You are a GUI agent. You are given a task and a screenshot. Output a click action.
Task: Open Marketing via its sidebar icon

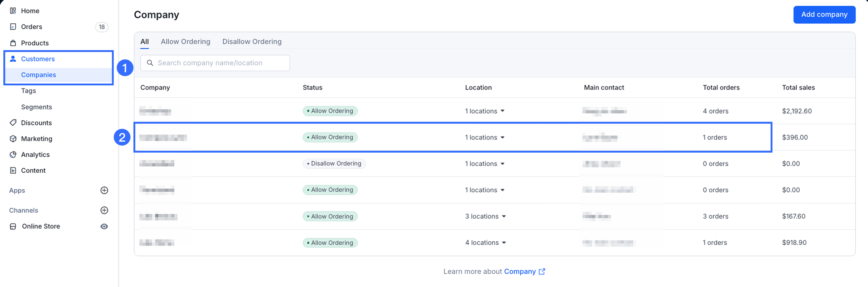[x=13, y=138]
